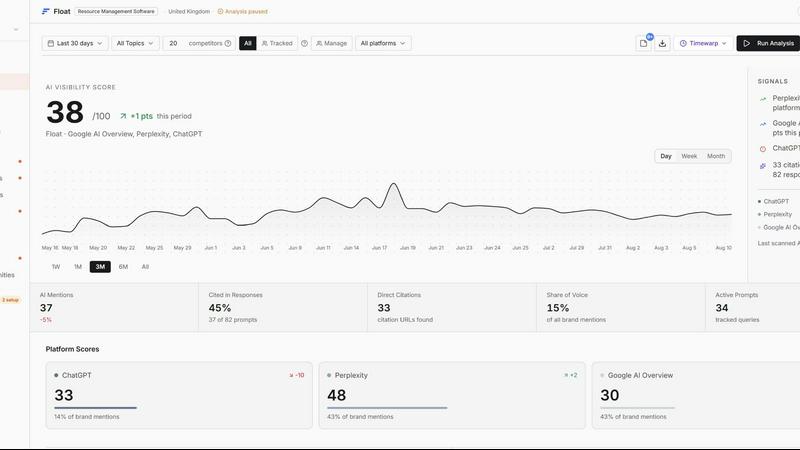Open the ChatGPT platform score card
The height and width of the screenshot is (450, 800).
pos(179,395)
